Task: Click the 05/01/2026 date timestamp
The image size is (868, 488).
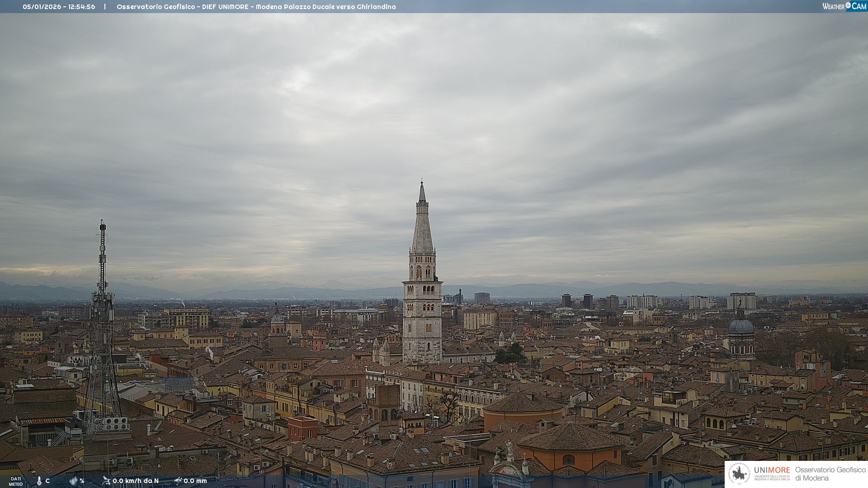Action: [42, 7]
